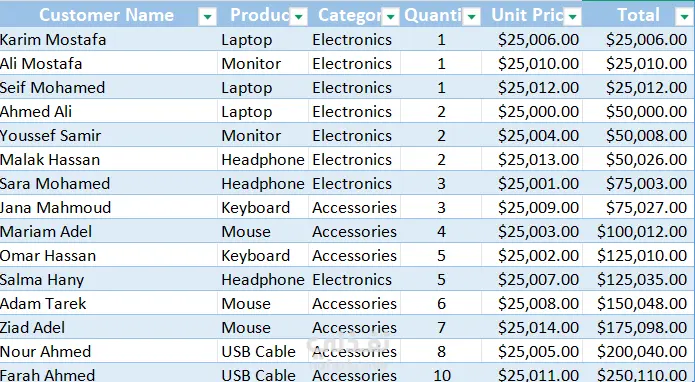Click the Ali Mostafa Monitor product cell
Image resolution: width=695 pixels, height=382 pixels.
[x=263, y=63]
